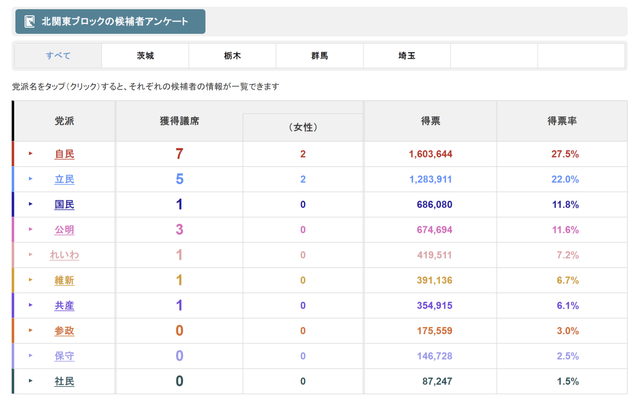This screenshot has height=400, width=640.
Task: Expand the 参政 row arrow
Action: click(31, 331)
